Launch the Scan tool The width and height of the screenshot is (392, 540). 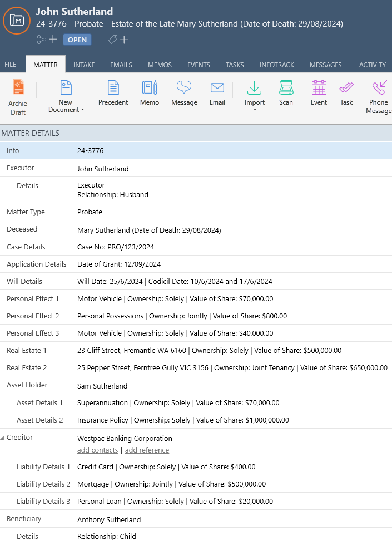286,93
